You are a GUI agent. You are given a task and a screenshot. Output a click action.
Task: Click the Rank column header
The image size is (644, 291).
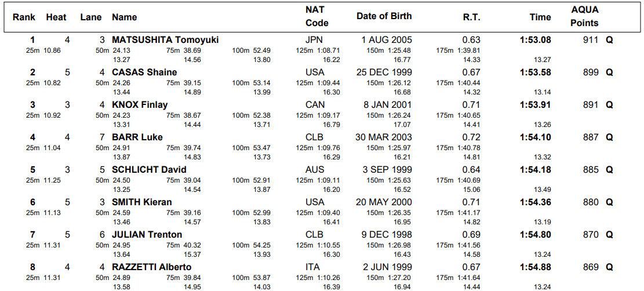[24, 17]
